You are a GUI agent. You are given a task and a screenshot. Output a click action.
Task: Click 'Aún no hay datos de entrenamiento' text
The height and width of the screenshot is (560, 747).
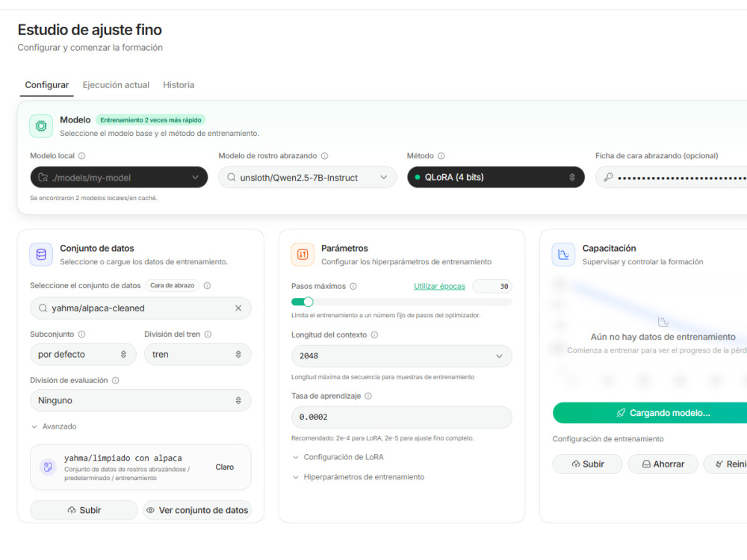pos(663,337)
